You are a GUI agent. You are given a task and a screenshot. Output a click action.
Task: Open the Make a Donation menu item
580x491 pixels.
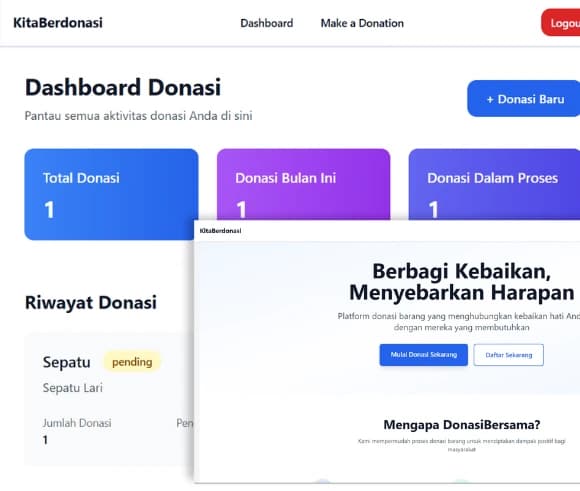pyautogui.click(x=362, y=23)
